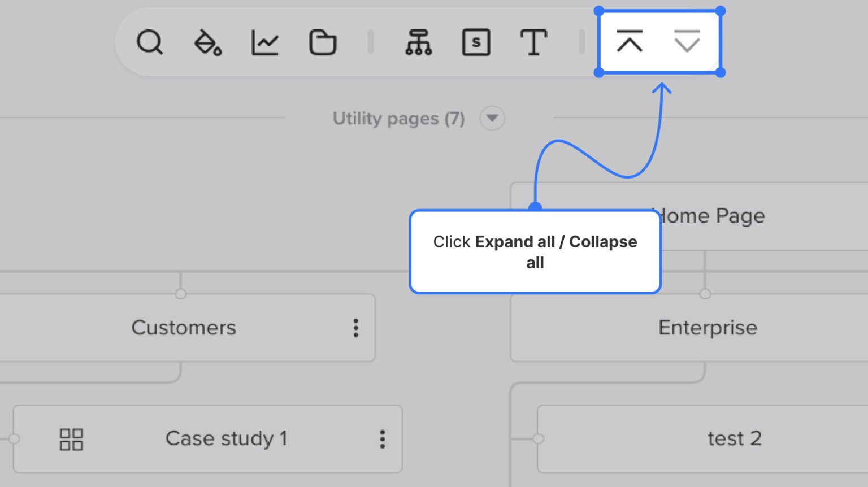Toggle the connection point above Customers
The height and width of the screenshot is (487, 868).
pos(180,294)
